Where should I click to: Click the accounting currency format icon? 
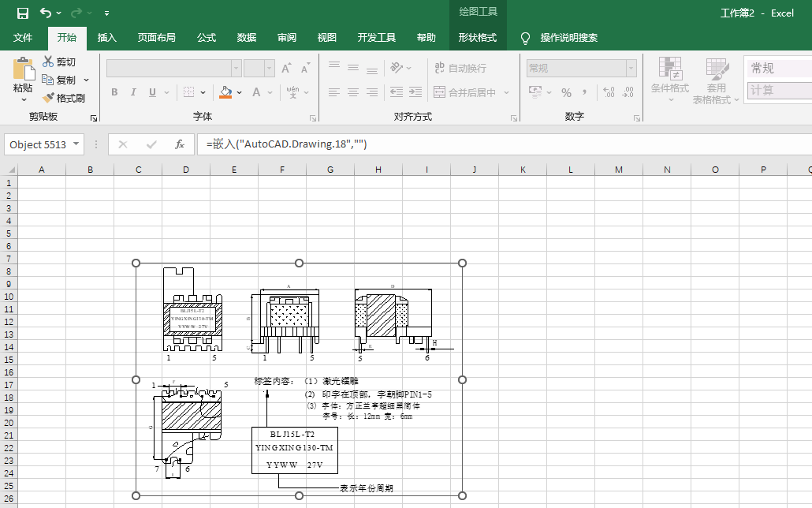(535, 92)
